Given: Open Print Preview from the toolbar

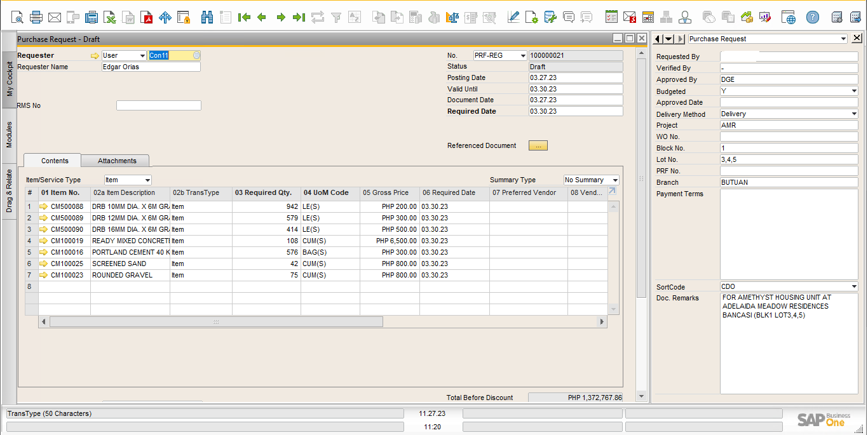Looking at the screenshot, I should coord(18,17).
